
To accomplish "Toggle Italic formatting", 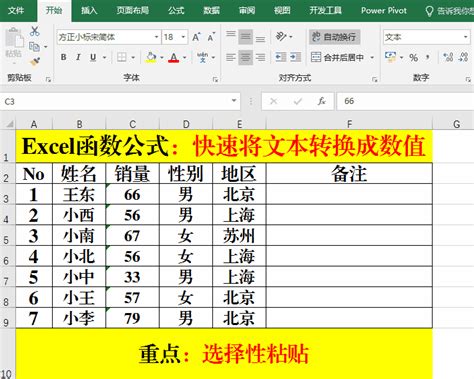I will (78, 57).
